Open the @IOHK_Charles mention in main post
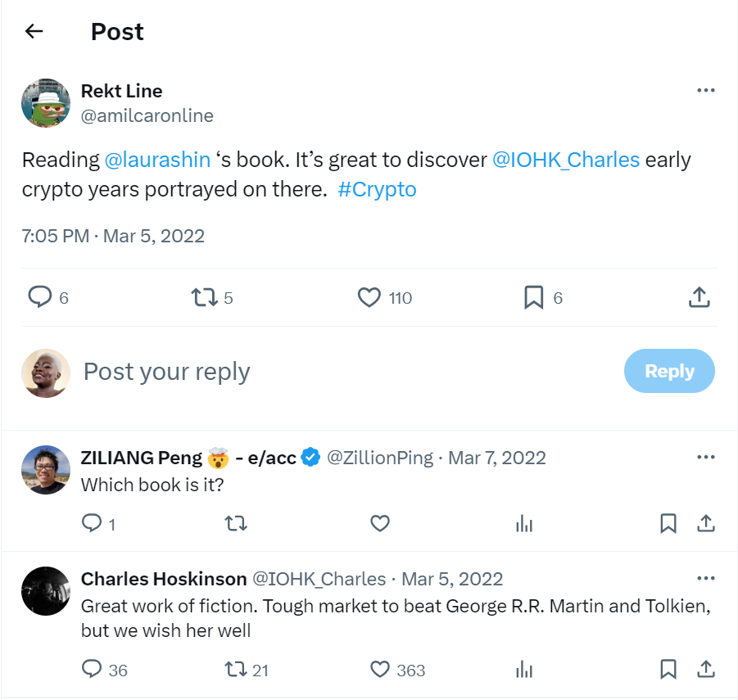 coord(565,160)
